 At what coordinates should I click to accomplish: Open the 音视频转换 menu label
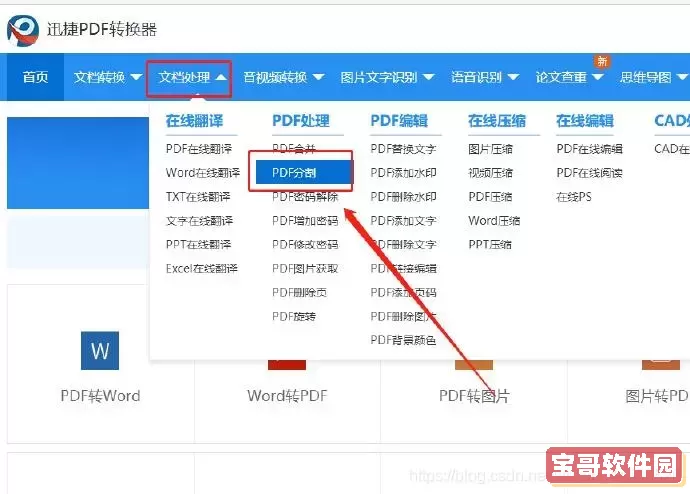tap(275, 77)
